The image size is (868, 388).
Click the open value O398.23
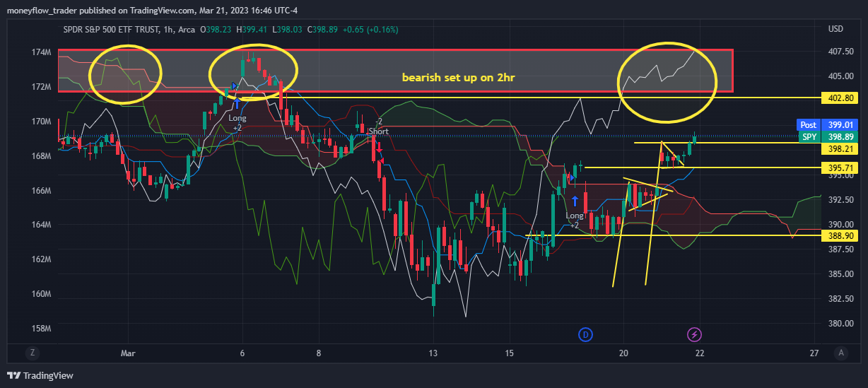[216, 29]
